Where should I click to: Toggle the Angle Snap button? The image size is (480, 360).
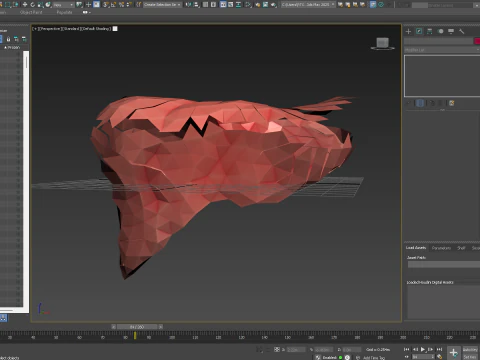113,5
